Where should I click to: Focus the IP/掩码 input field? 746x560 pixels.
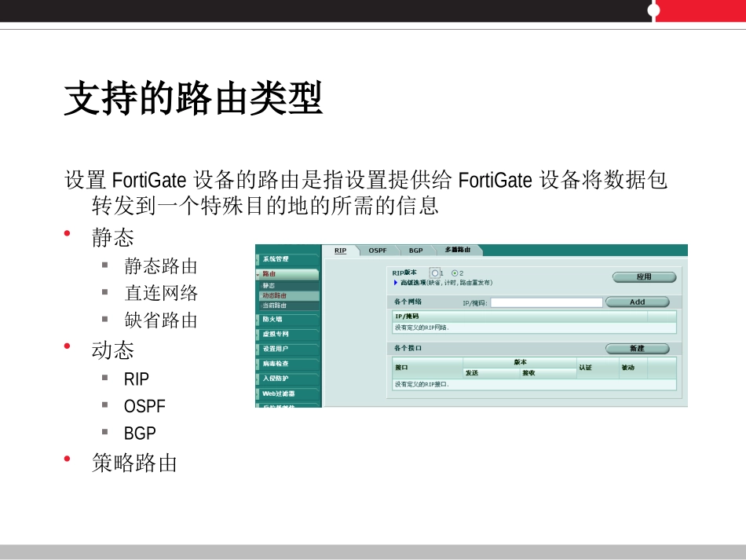(547, 302)
